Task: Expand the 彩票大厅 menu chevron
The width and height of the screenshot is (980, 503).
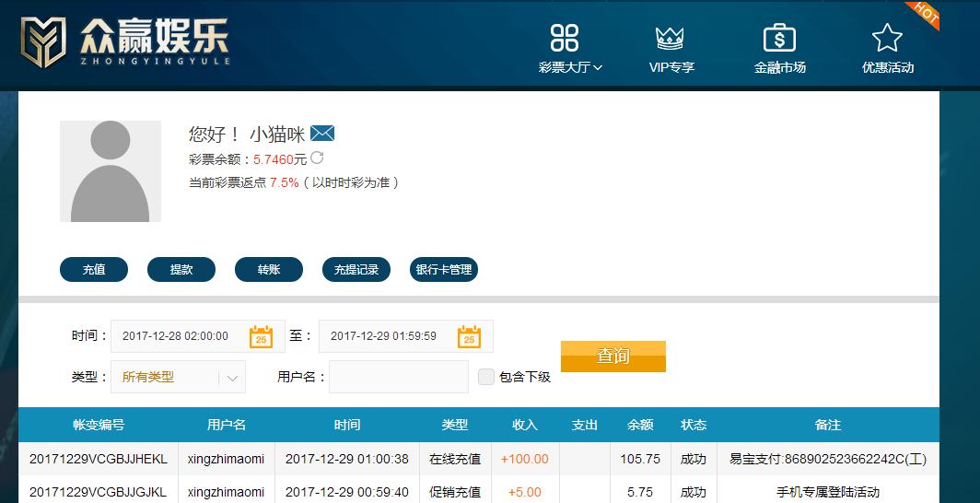Action: pyautogui.click(x=598, y=67)
